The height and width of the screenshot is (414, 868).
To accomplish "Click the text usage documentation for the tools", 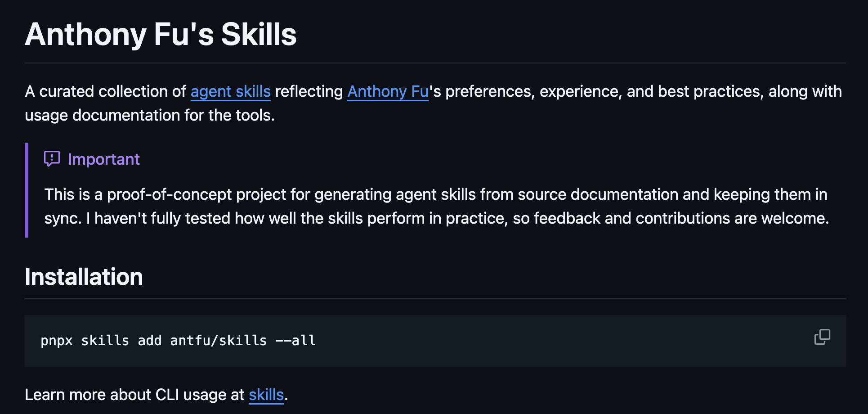I will click(150, 115).
